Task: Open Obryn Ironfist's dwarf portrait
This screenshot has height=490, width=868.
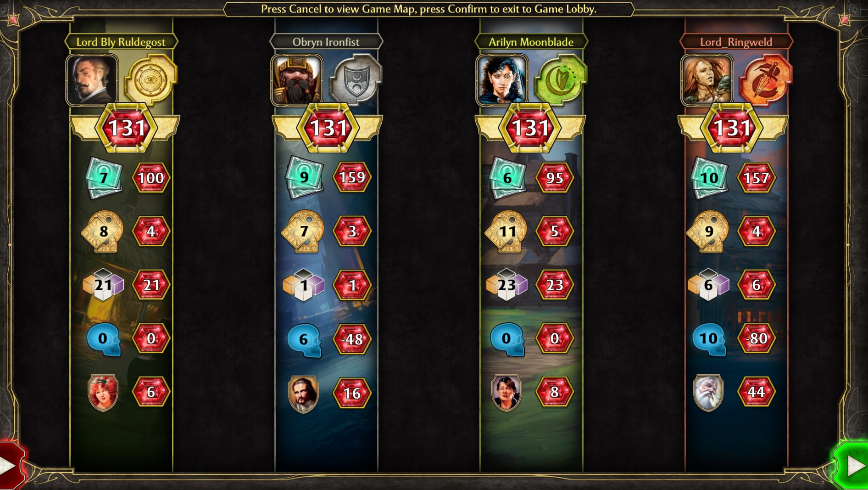Action: 297,80
